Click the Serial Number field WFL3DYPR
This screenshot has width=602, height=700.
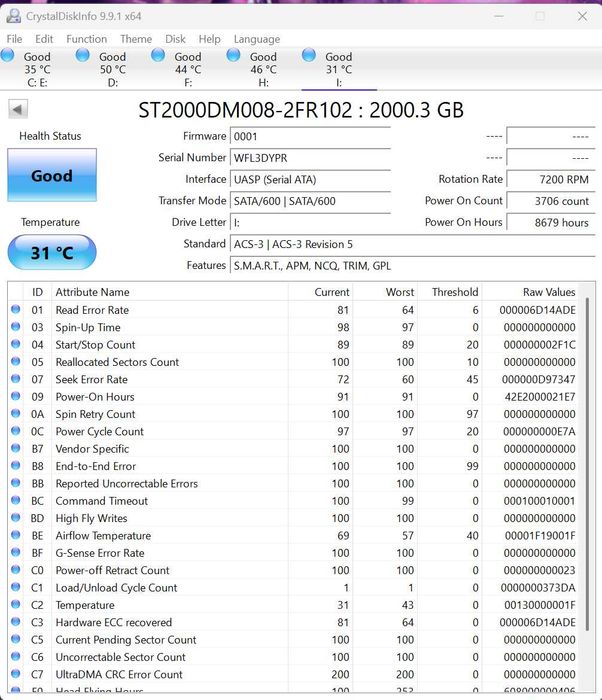click(x=310, y=158)
